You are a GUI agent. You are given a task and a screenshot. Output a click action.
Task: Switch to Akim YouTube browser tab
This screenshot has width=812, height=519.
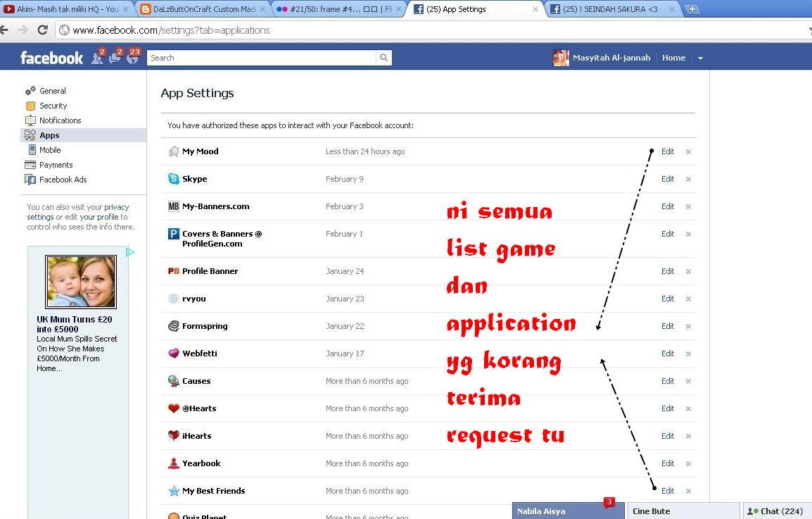[x=66, y=9]
